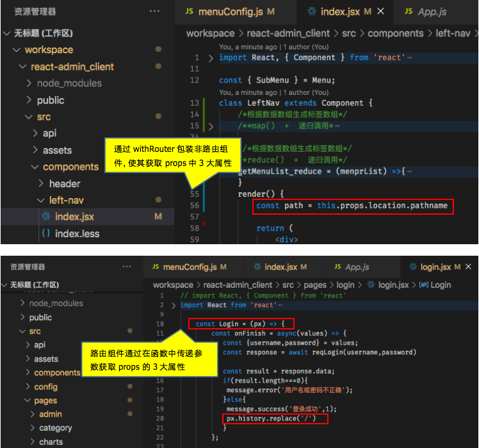This screenshot has width=479, height=448.
Task: Click JS icon of App.js top tab
Action: [409, 12]
